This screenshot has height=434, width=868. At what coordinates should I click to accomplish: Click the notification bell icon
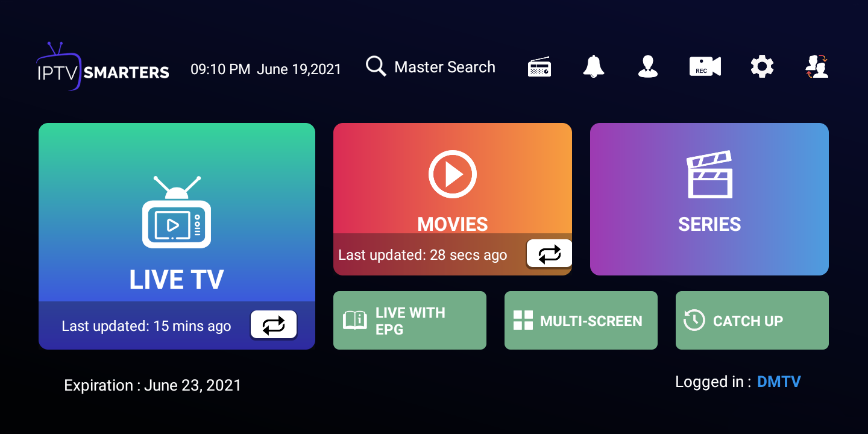593,66
